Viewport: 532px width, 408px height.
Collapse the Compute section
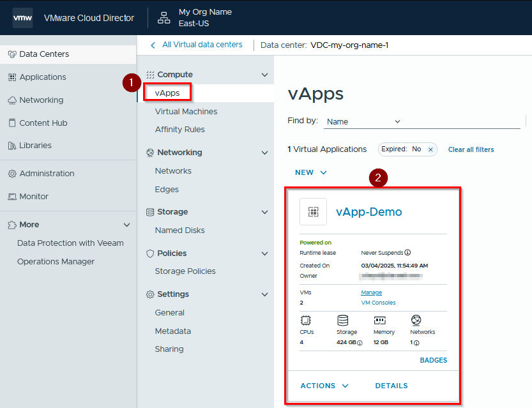[x=264, y=75]
